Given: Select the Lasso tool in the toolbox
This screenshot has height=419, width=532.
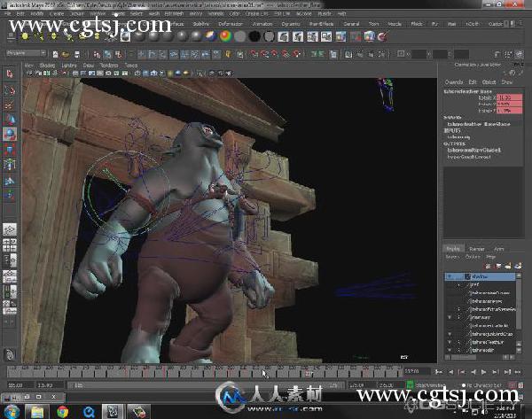Looking at the screenshot, I should click(x=10, y=89).
